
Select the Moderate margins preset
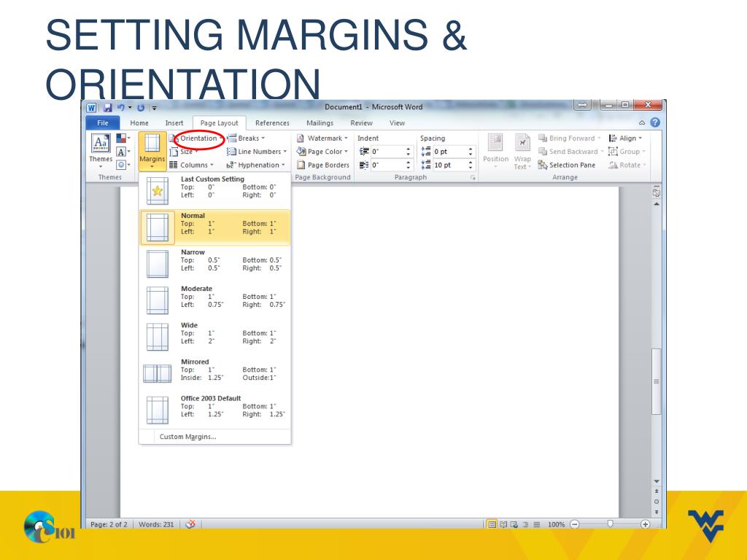click(x=214, y=301)
